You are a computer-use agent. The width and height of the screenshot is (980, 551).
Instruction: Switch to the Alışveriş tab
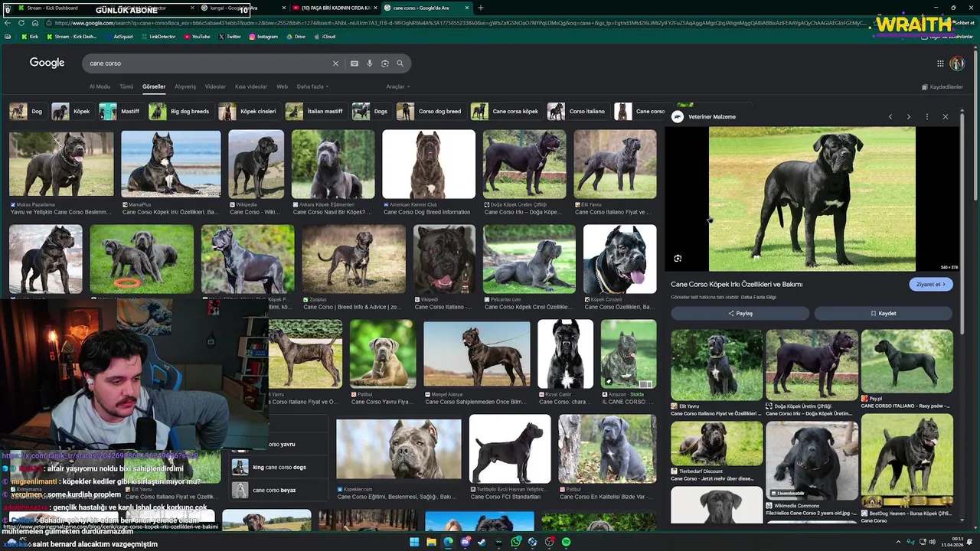(x=185, y=86)
